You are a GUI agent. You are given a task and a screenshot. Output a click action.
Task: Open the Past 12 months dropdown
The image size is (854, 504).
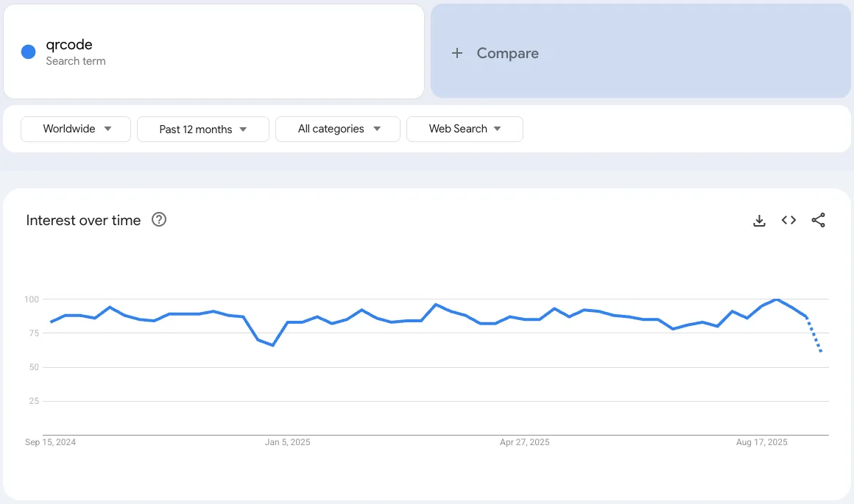tap(203, 129)
